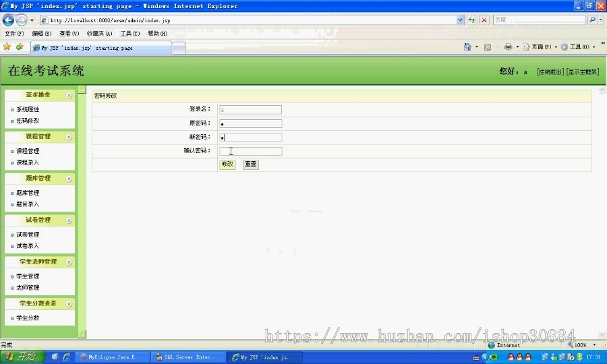This screenshot has width=607, height=364.
Task: Click the browser Back arrow button
Action: (x=9, y=20)
